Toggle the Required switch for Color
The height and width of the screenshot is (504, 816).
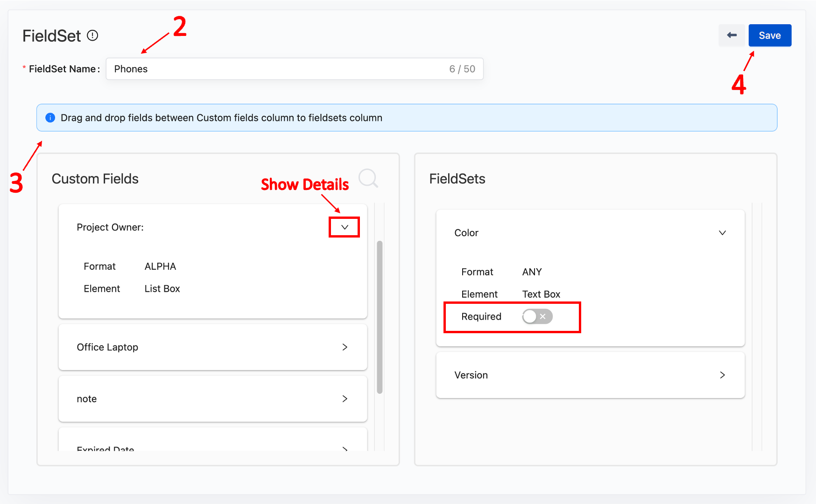(x=537, y=316)
